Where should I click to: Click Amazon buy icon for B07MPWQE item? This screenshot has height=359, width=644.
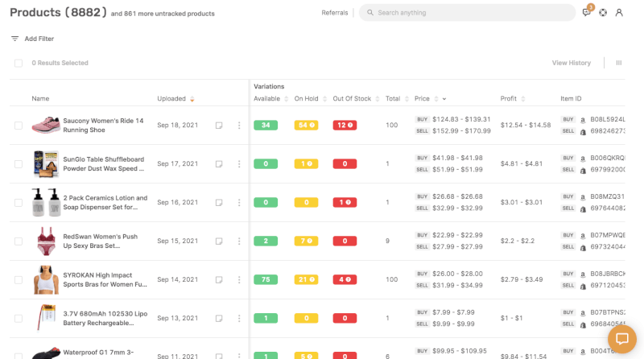(582, 236)
